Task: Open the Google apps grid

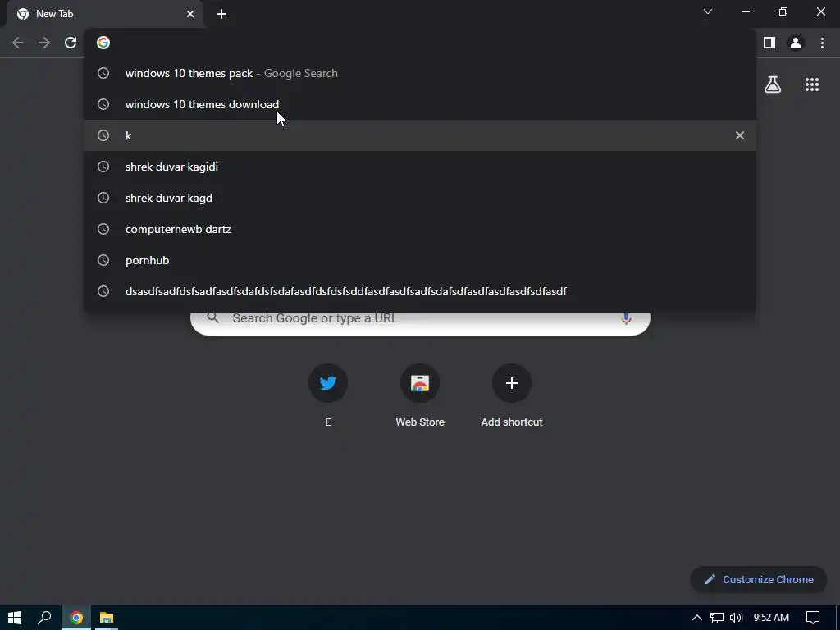Action: point(812,84)
